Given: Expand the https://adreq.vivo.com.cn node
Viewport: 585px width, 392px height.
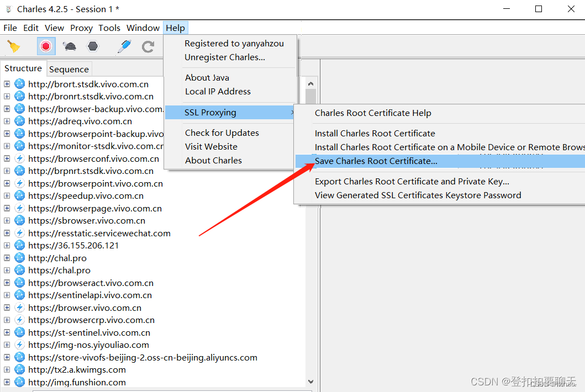Looking at the screenshot, I should (x=7, y=121).
